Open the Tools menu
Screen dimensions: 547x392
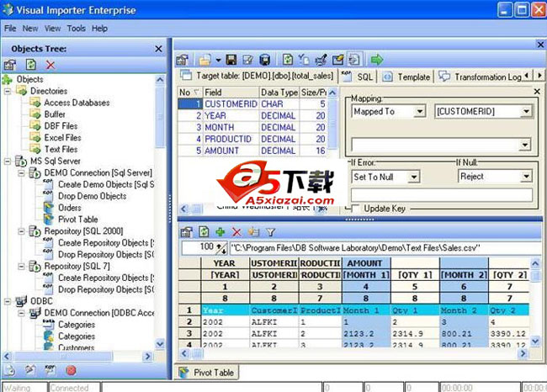tap(77, 29)
